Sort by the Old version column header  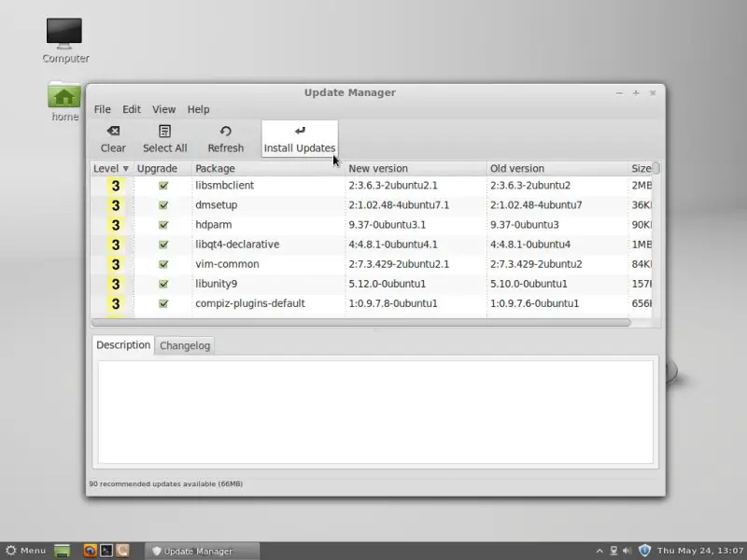pos(557,169)
